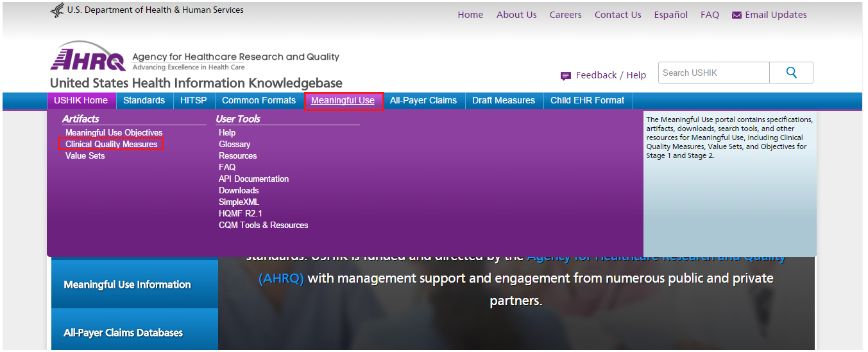Follow the (AHRQ) hyperlink in banner text
The width and height of the screenshot is (868, 352).
point(281,279)
